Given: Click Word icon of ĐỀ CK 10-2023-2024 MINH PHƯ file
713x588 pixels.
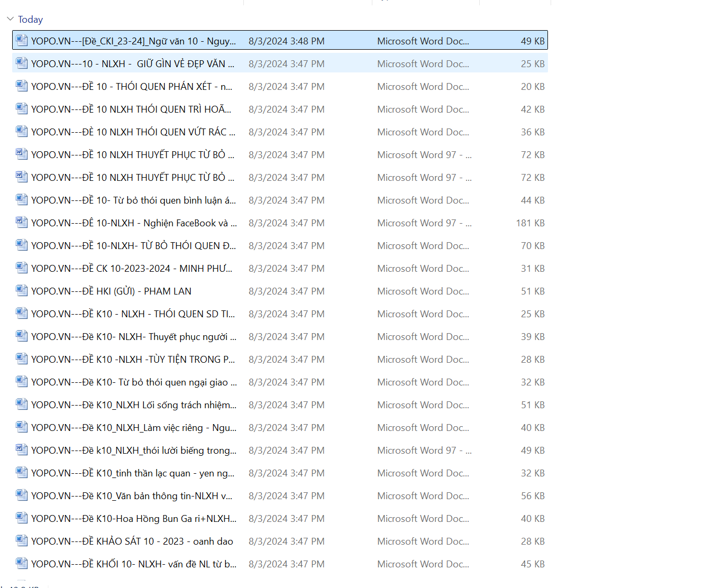Looking at the screenshot, I should pyautogui.click(x=22, y=268).
